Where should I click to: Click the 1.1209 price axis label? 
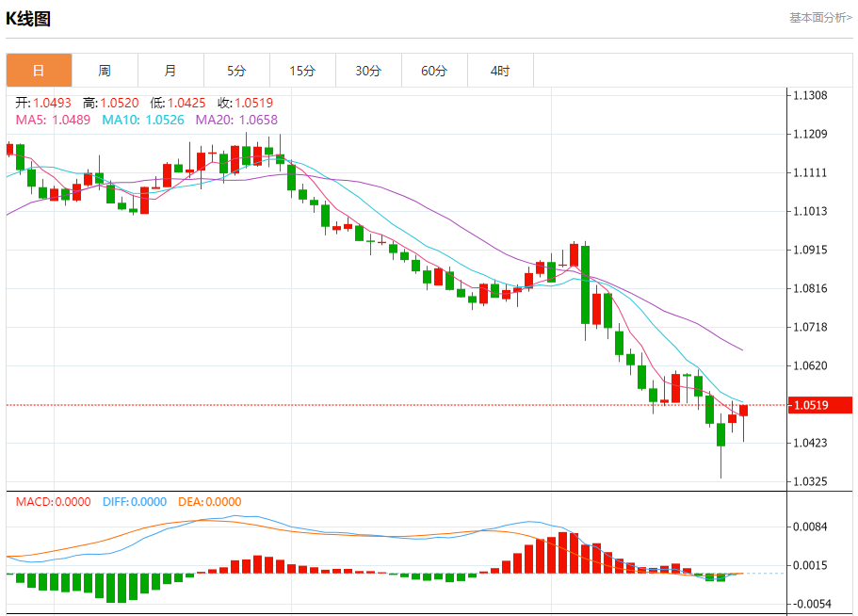point(810,134)
